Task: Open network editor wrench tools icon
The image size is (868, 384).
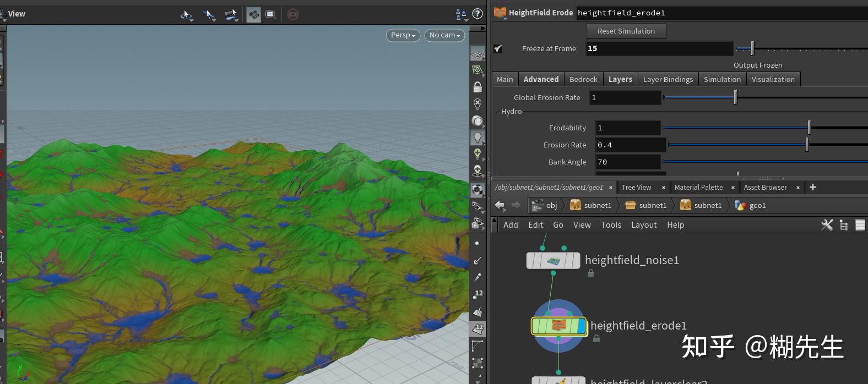Action: 827,224
